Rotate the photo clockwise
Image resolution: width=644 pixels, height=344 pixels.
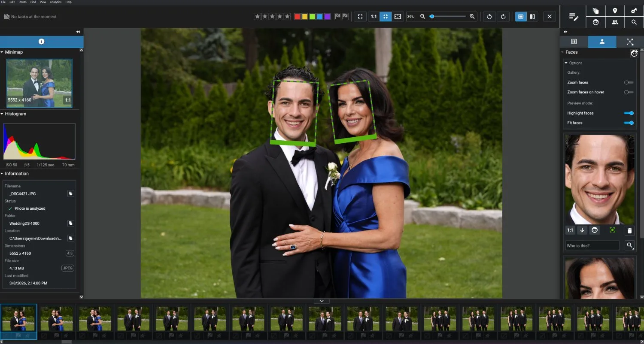[503, 17]
